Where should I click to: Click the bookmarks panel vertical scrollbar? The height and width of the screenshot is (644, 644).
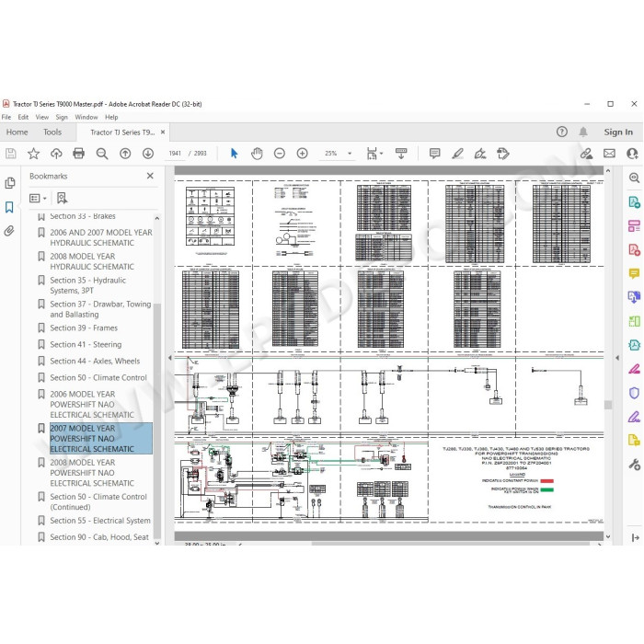(157, 420)
